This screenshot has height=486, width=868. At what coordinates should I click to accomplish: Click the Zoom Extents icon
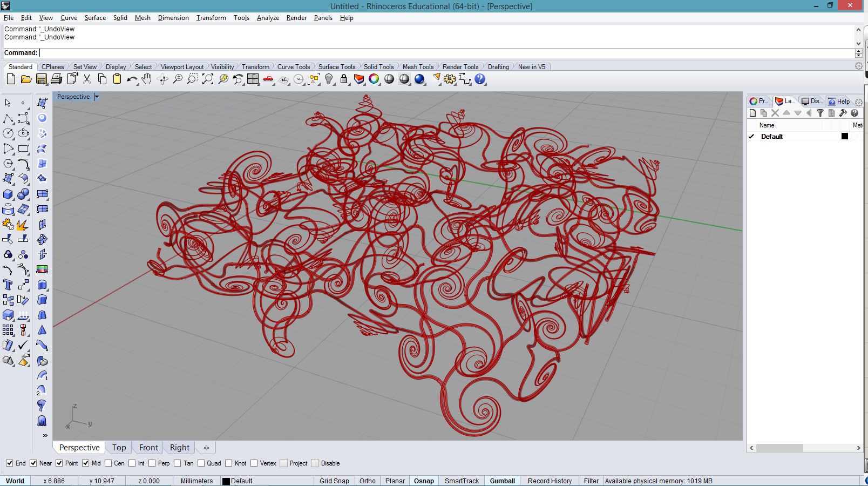tap(207, 79)
